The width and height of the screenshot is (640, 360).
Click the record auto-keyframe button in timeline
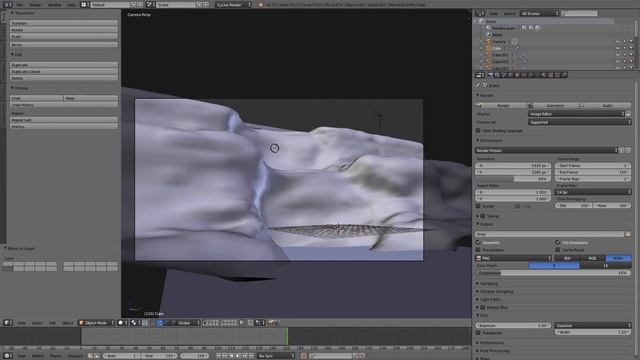(303, 356)
